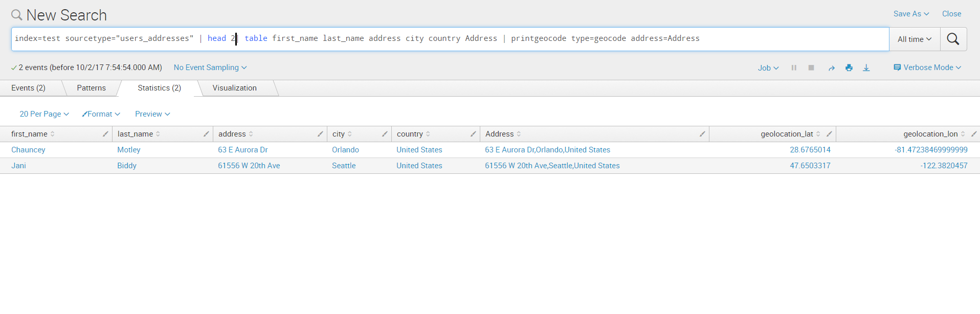The width and height of the screenshot is (980, 314).
Task: Sort by the geolocation_lat column
Action: 787,134
